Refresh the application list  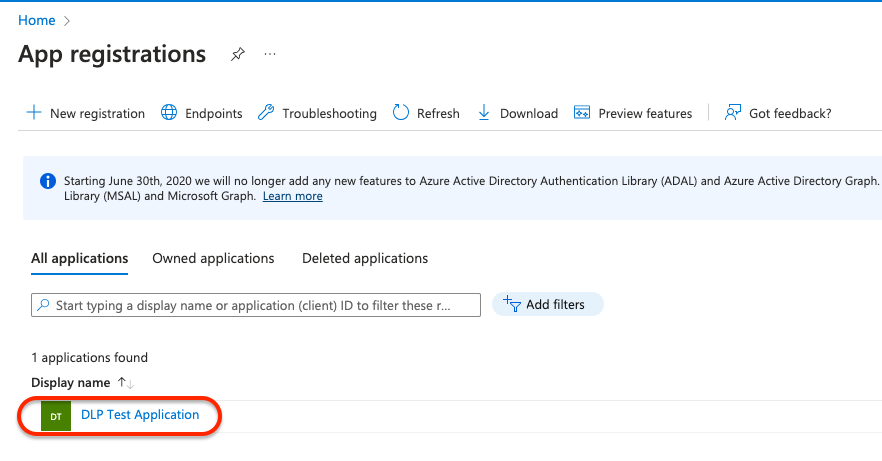click(x=426, y=113)
